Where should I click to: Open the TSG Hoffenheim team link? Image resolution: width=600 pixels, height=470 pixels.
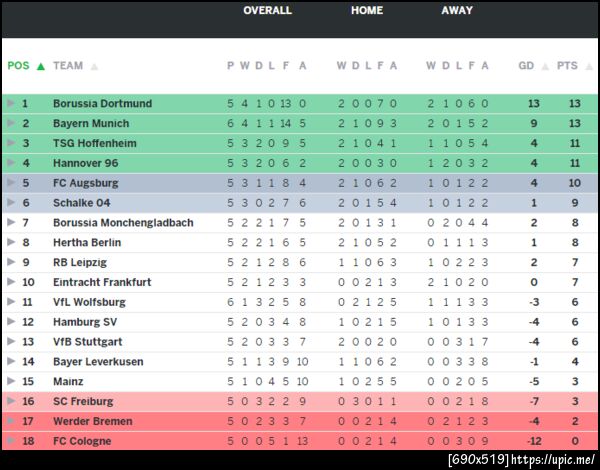94,143
